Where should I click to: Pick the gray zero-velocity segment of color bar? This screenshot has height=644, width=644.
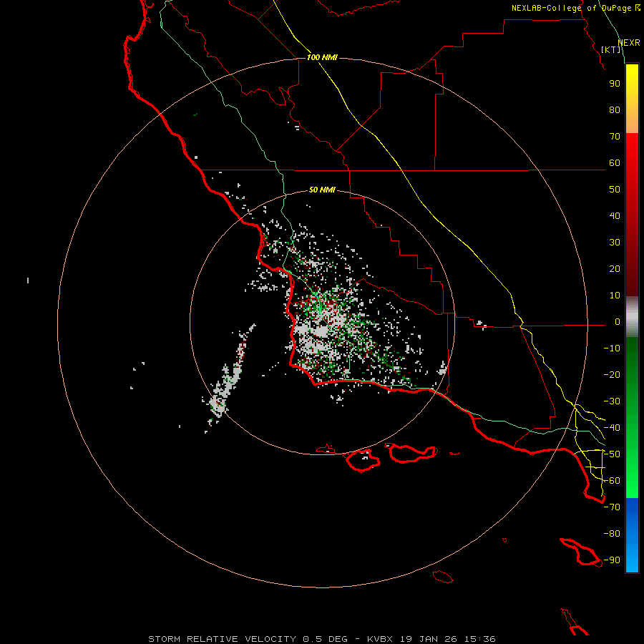(x=632, y=317)
